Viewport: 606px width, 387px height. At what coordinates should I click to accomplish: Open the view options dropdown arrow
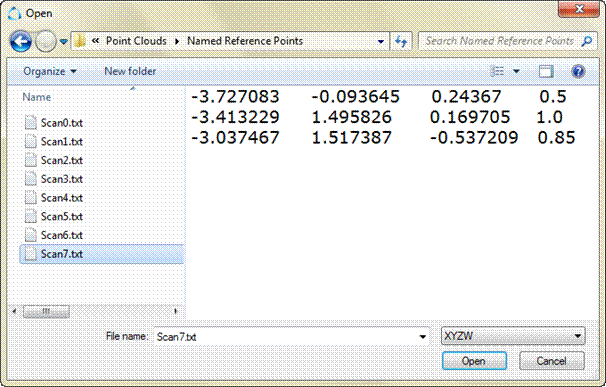coord(516,71)
